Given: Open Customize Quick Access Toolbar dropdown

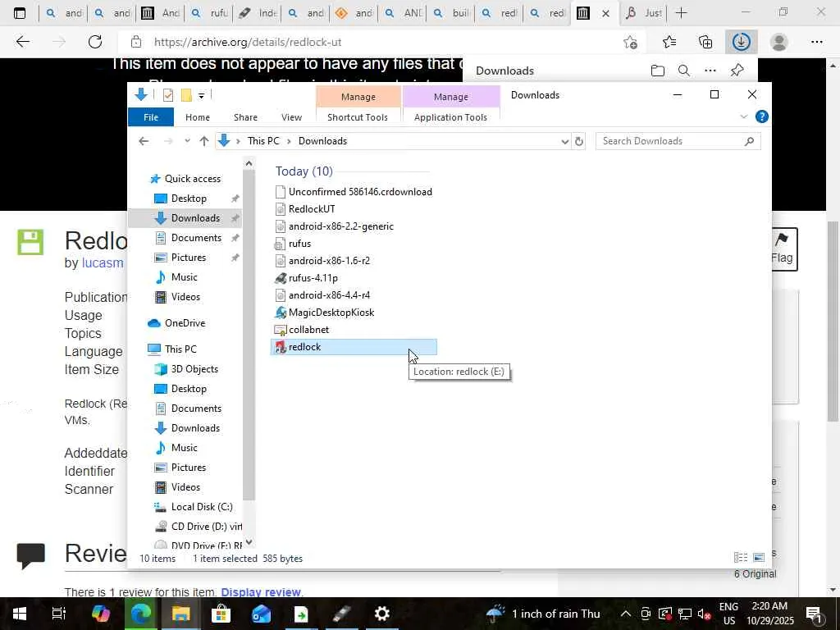Looking at the screenshot, I should coord(202,96).
